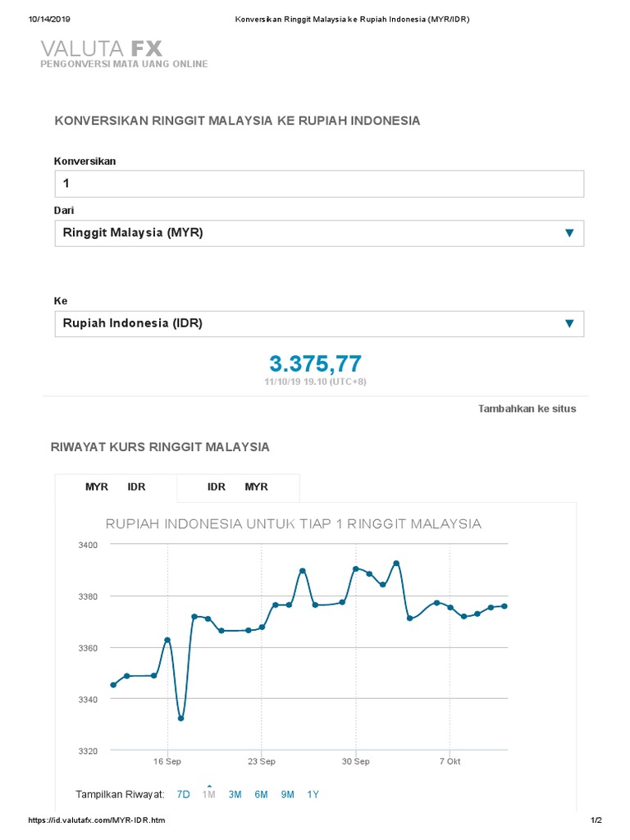
Task: Click the Konversikan amount input field
Action: [319, 184]
